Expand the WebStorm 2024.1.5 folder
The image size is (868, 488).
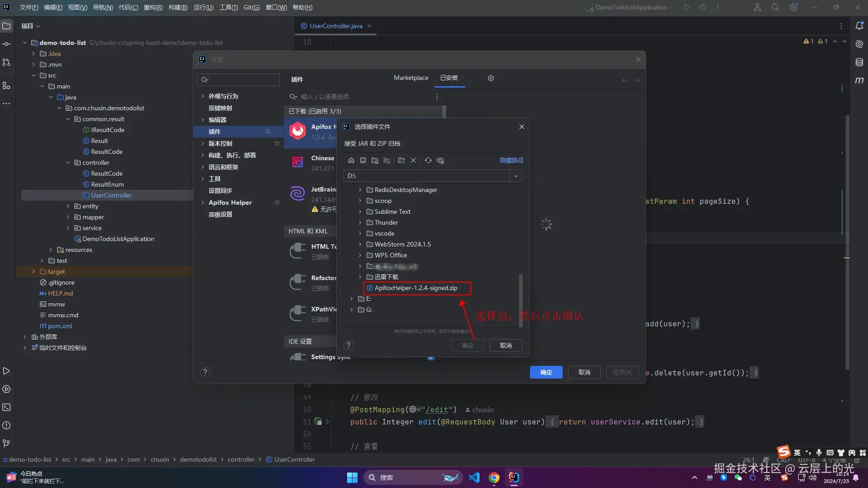360,244
